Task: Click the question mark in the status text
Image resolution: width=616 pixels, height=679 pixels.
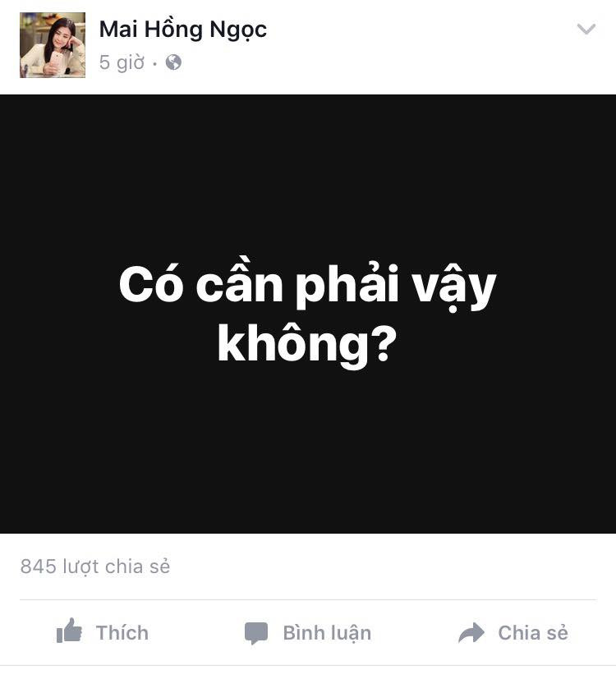Action: coord(384,342)
